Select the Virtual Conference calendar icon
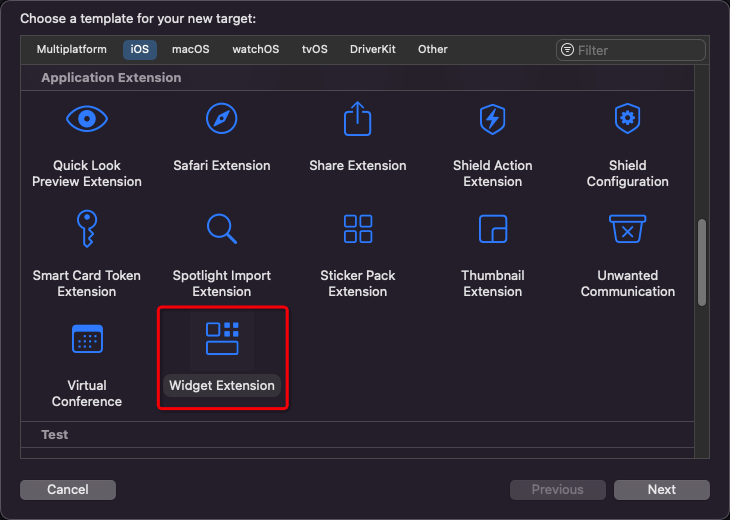 (87, 338)
